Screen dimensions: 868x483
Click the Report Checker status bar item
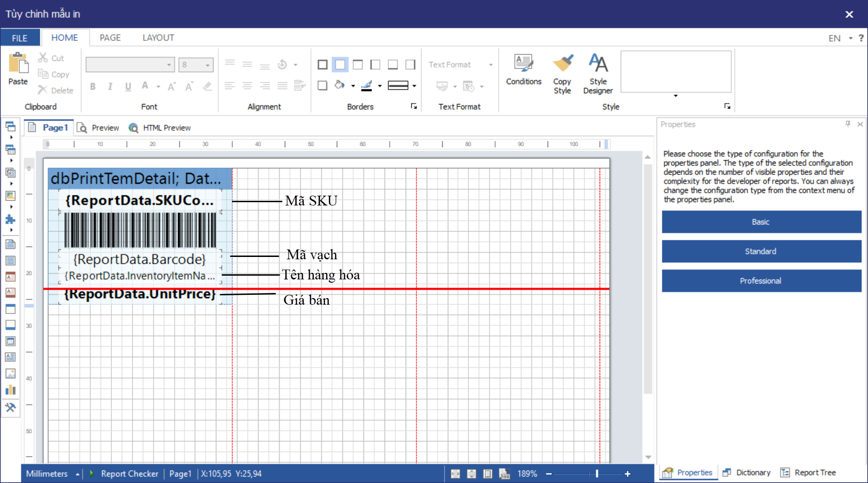[x=129, y=474]
